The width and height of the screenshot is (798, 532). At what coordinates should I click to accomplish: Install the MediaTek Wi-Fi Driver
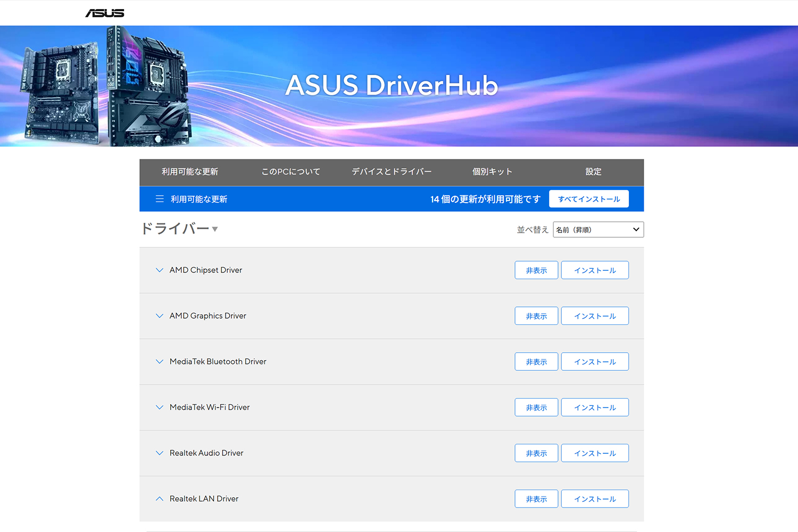click(x=595, y=408)
